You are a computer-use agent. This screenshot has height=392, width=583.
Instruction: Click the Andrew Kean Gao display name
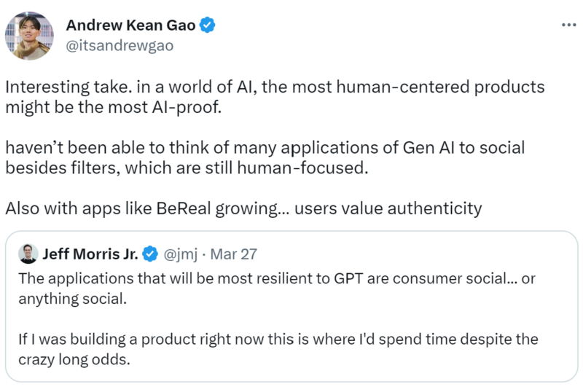pyautogui.click(x=130, y=26)
